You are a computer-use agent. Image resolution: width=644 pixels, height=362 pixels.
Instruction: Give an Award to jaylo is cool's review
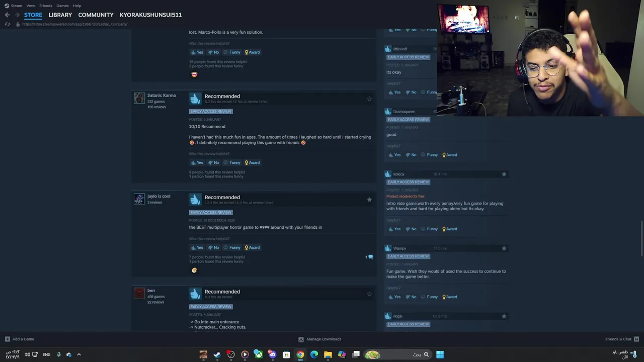252,247
